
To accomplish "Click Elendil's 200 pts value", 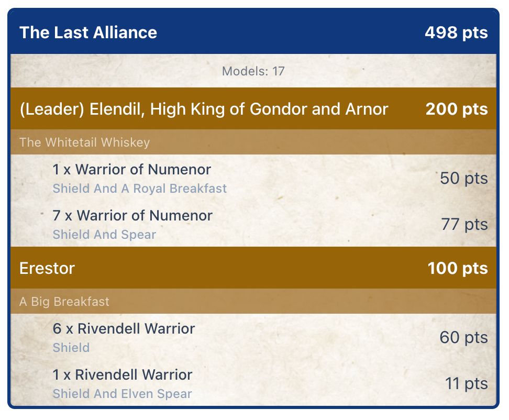I will coord(456,109).
